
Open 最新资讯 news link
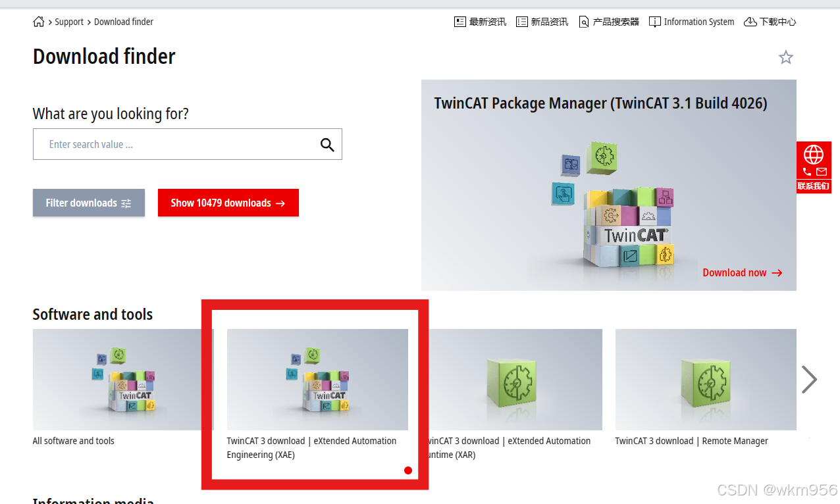point(488,22)
